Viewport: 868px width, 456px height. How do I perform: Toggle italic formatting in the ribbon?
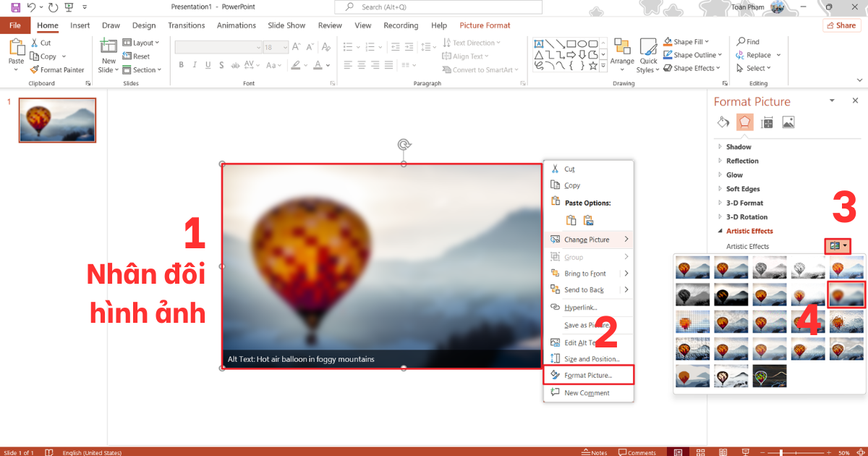[195, 65]
